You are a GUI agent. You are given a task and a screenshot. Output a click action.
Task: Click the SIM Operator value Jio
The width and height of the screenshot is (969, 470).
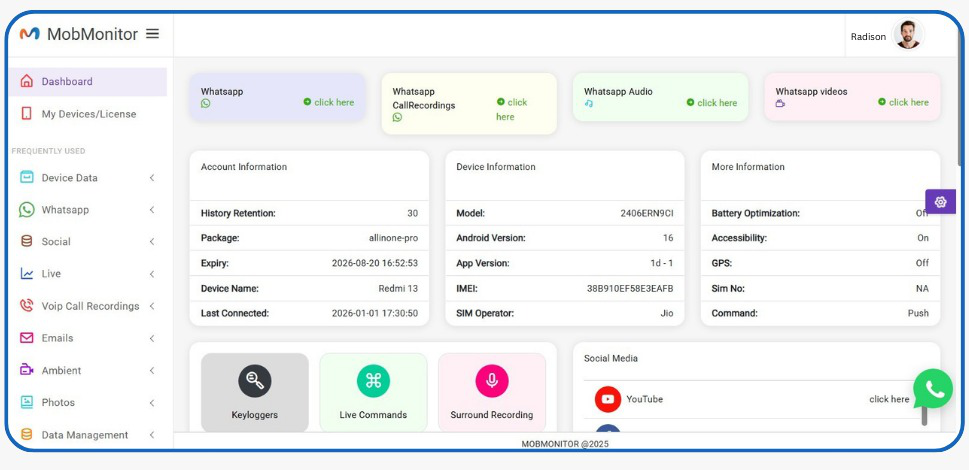coord(667,313)
